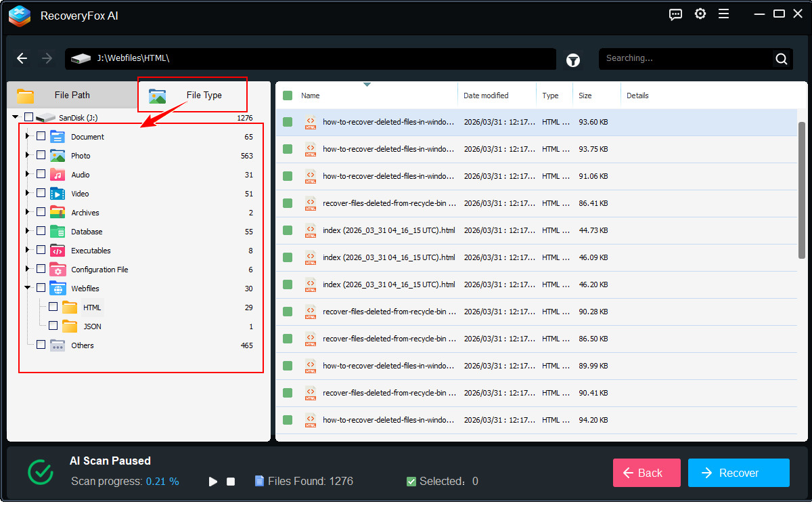
Task: Click the HTML folder icon
Action: [70, 307]
